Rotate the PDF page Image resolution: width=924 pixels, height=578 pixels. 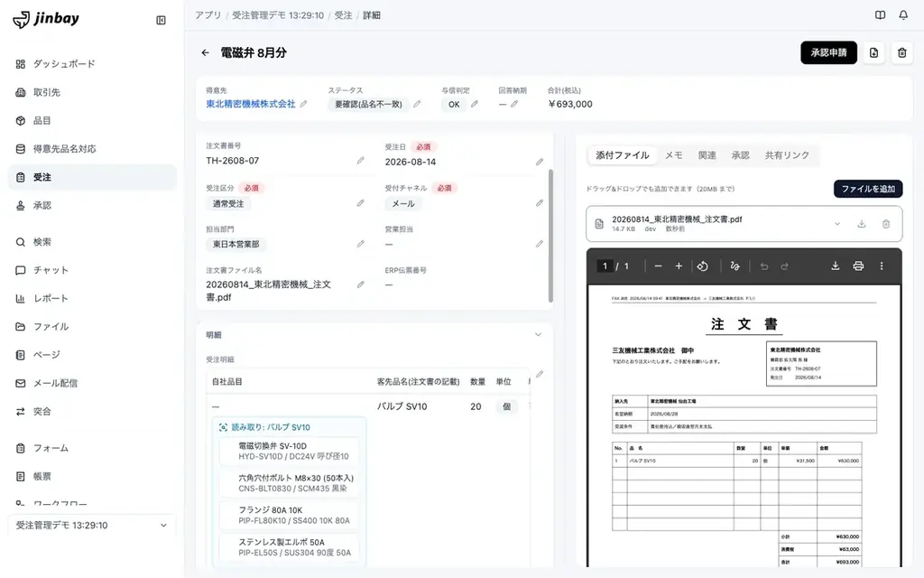702,266
